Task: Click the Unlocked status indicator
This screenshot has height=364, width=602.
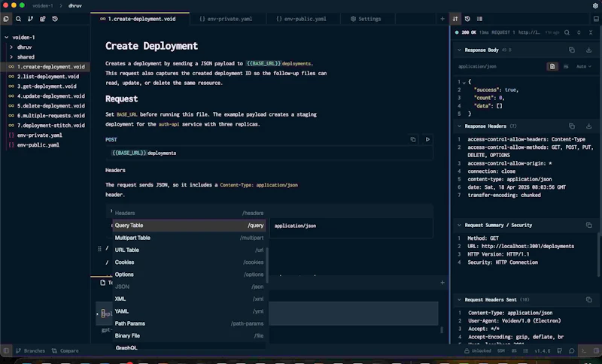Action: [478, 350]
